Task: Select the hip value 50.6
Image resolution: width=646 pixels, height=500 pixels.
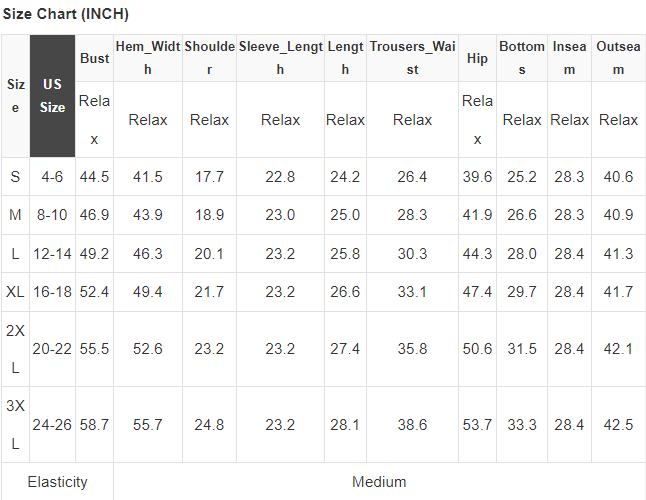Action: point(477,349)
